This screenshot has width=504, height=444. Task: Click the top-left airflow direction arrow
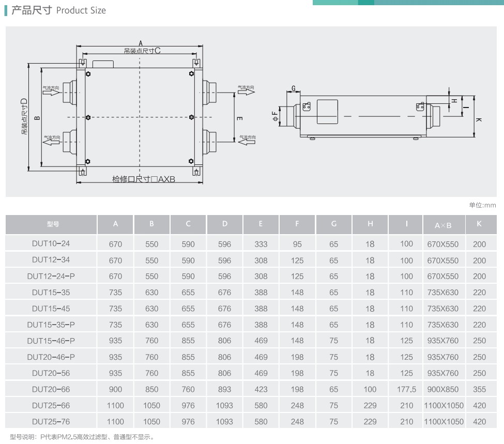click(51, 94)
